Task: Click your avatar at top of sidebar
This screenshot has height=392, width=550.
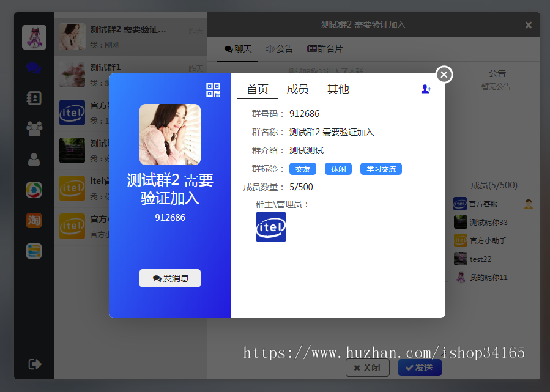Action: [x=34, y=37]
